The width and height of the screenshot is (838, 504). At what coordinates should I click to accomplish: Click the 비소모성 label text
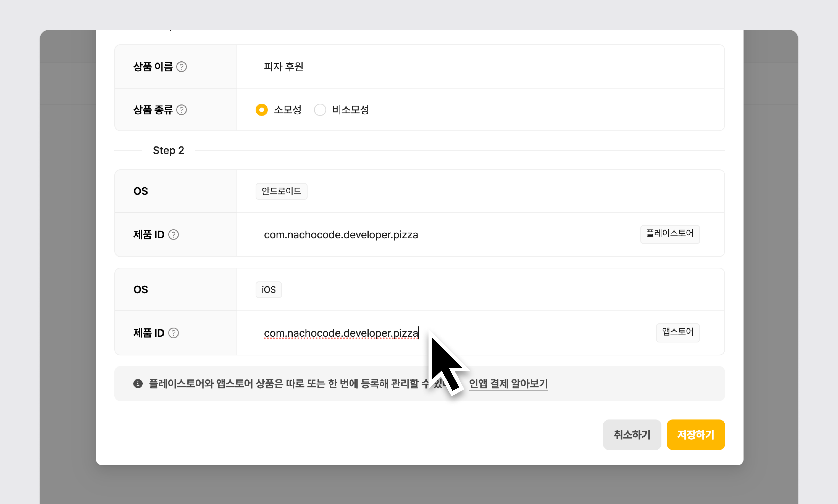coord(350,110)
